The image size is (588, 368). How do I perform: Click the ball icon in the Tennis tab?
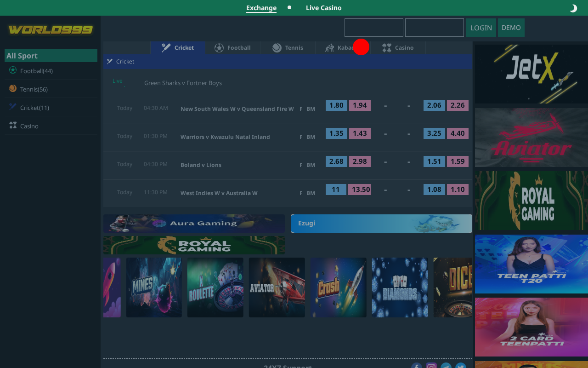(x=277, y=48)
